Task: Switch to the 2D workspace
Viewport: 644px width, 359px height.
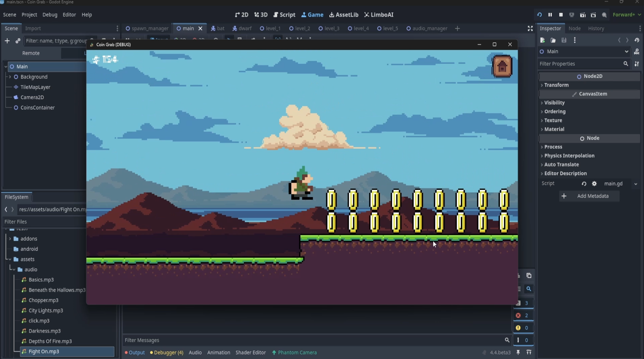Action: click(241, 15)
